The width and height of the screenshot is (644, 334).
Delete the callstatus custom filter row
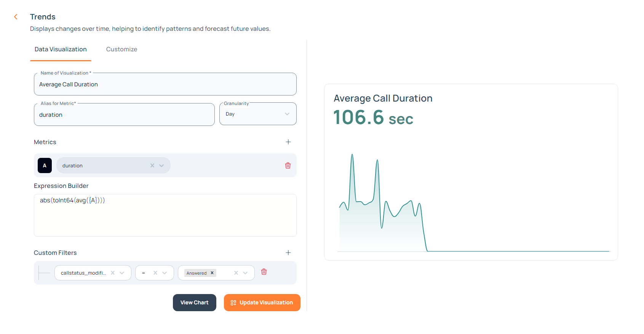(264, 272)
